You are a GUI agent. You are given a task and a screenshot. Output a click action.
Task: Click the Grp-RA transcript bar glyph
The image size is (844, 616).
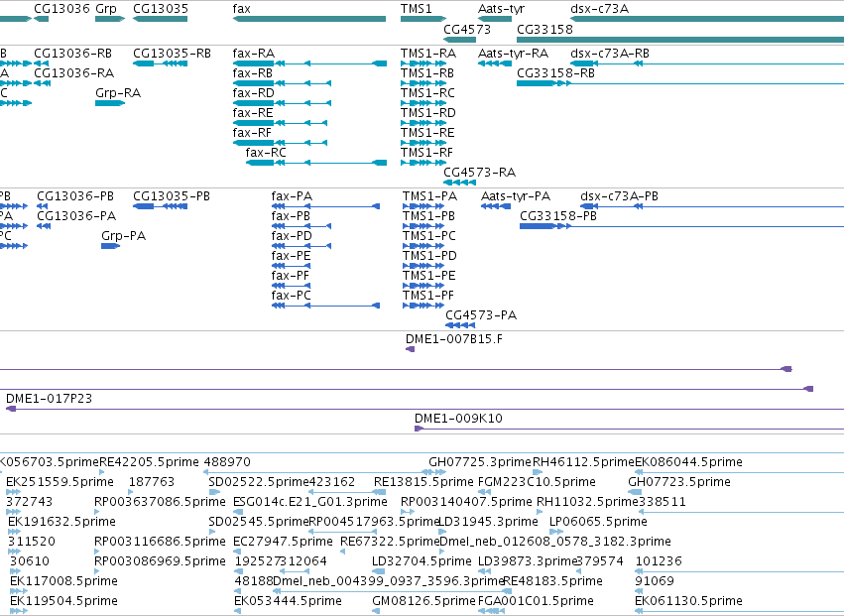110,103
